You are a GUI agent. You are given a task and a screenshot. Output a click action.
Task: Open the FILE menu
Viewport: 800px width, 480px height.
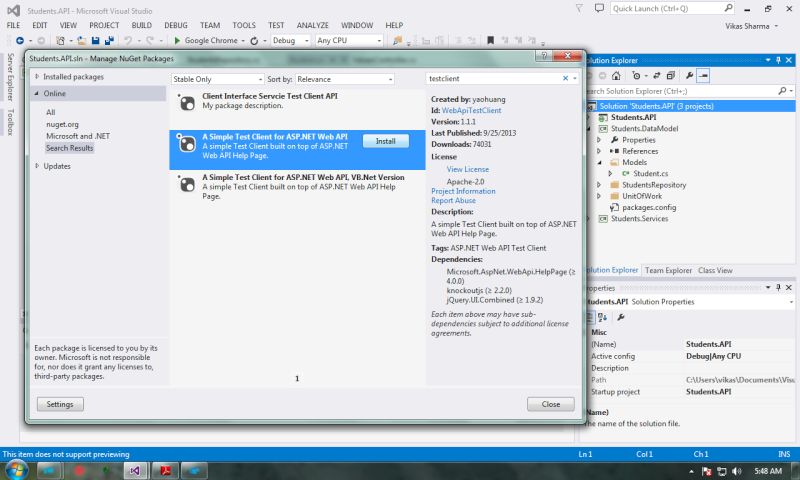tap(13, 25)
